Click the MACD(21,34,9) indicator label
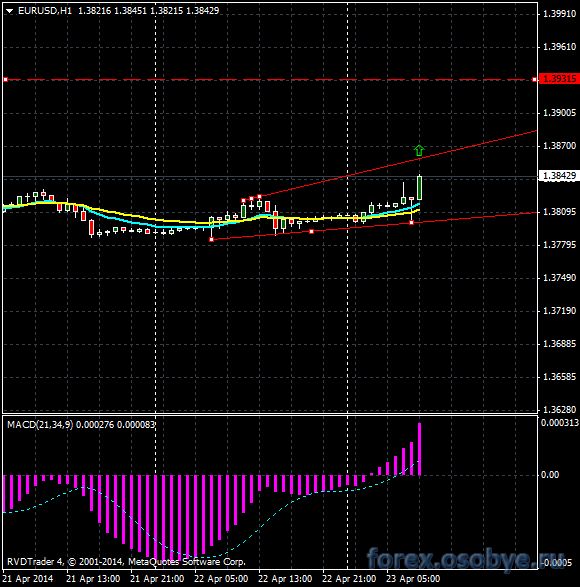The image size is (580, 587). (40, 425)
